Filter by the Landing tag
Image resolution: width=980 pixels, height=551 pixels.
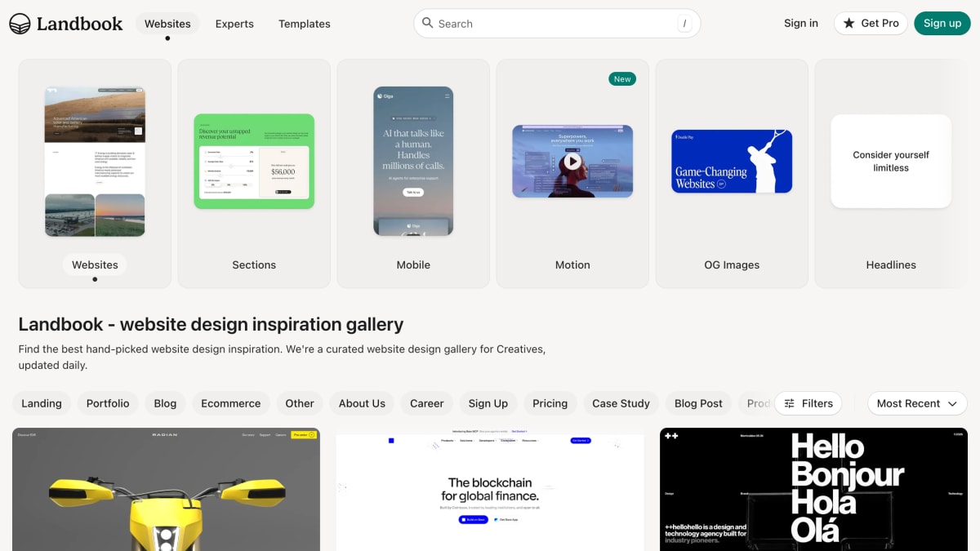tap(42, 403)
